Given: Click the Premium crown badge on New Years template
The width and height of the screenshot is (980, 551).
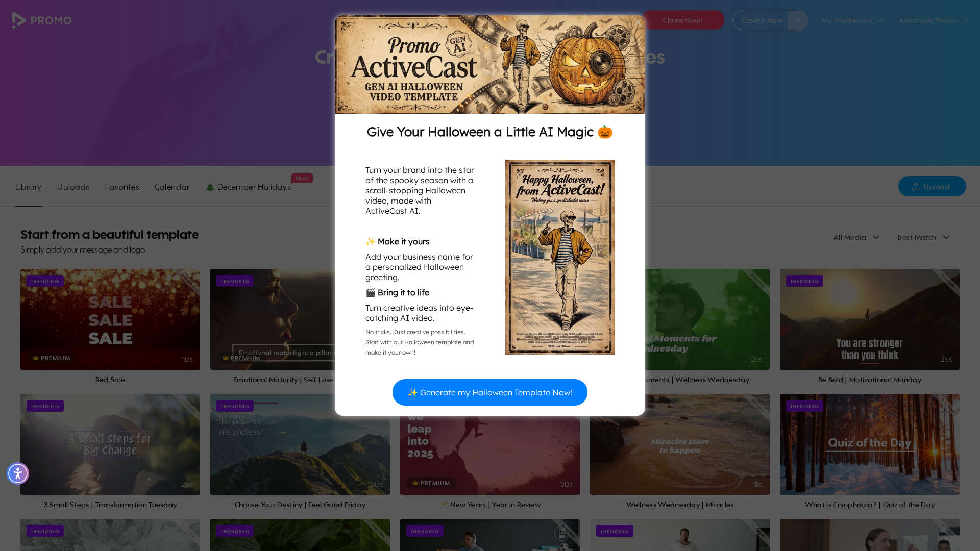Looking at the screenshot, I should click(x=431, y=483).
